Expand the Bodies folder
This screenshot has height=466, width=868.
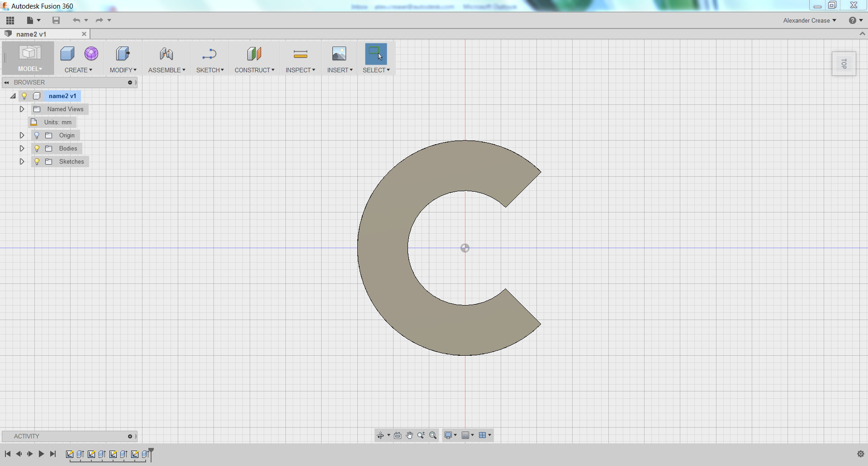22,148
